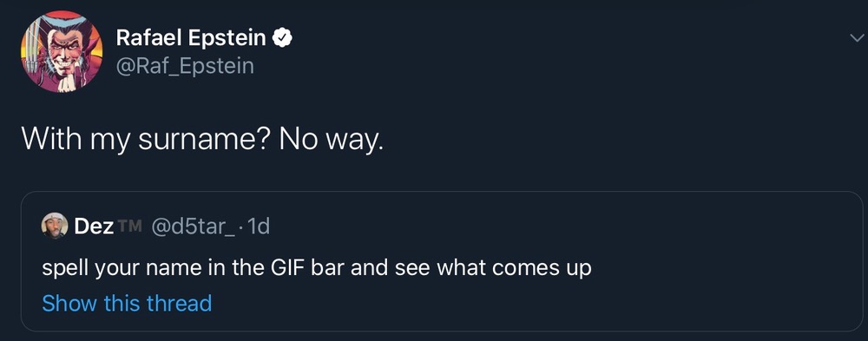Open the tweet text "With my surname?"

point(146,140)
